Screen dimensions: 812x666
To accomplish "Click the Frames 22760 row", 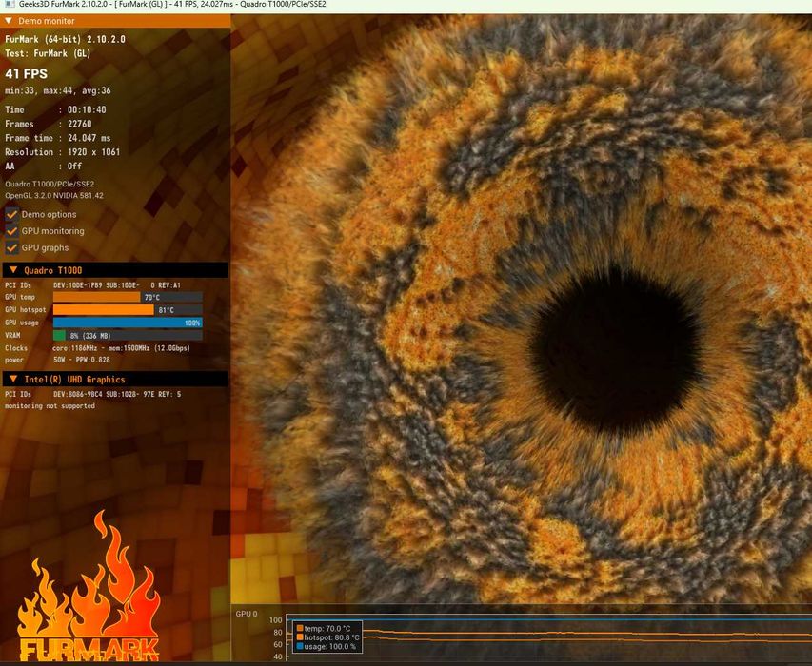I will (x=49, y=124).
